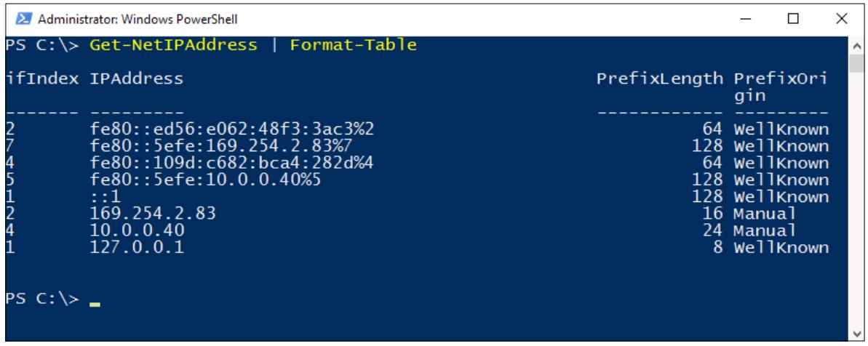868x346 pixels.
Task: Click the 169.254.2.83 IP address entry
Action: point(152,214)
